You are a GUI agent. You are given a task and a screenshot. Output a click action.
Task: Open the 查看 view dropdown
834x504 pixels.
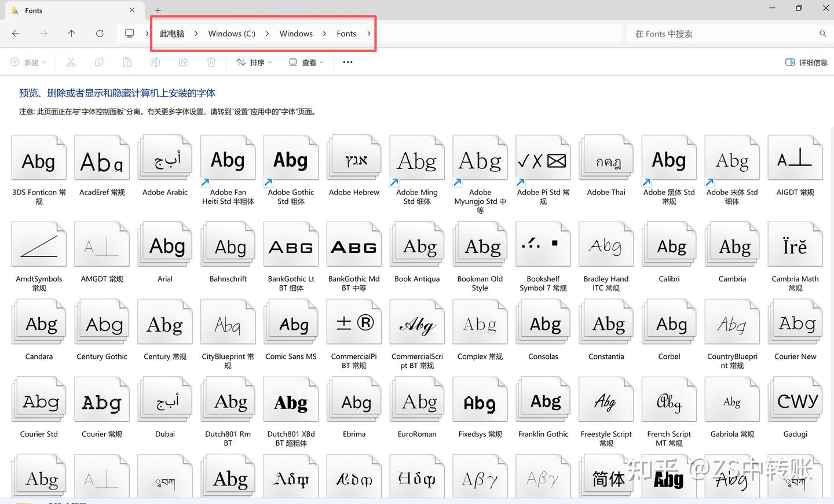tap(306, 62)
